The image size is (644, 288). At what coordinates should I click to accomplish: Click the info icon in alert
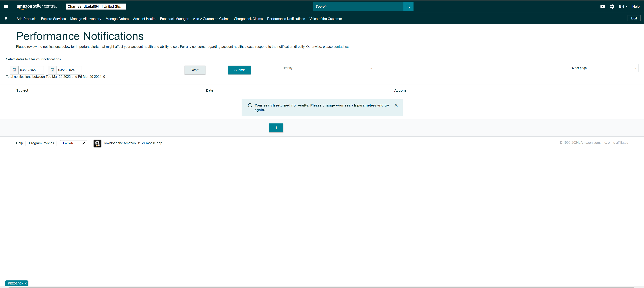click(x=250, y=105)
